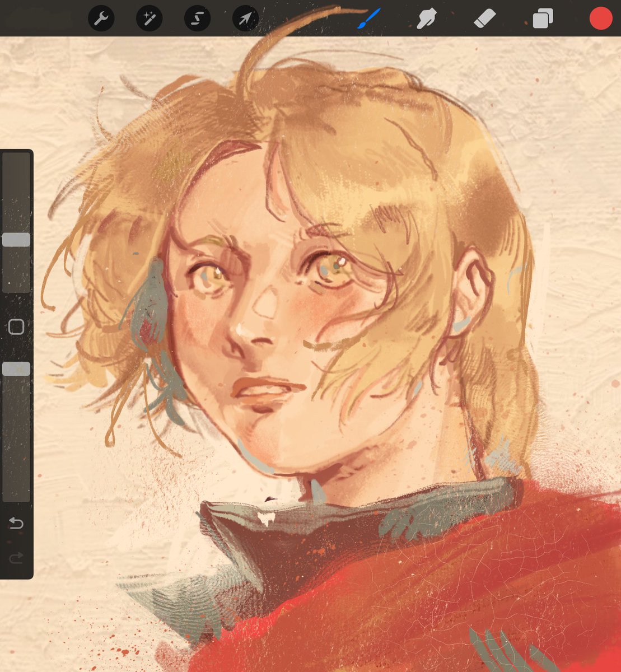The width and height of the screenshot is (621, 672).
Task: Open the Adjustments magic wand menu
Action: coord(149,18)
